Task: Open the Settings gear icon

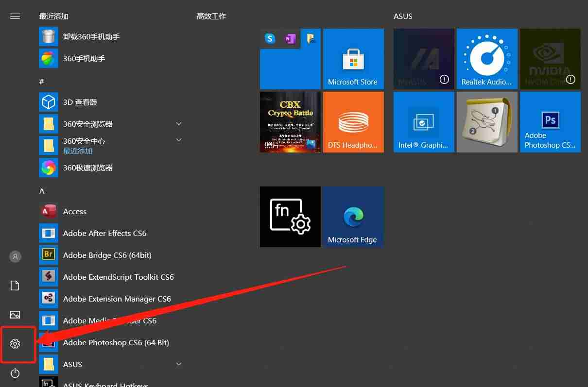Action: coord(15,344)
